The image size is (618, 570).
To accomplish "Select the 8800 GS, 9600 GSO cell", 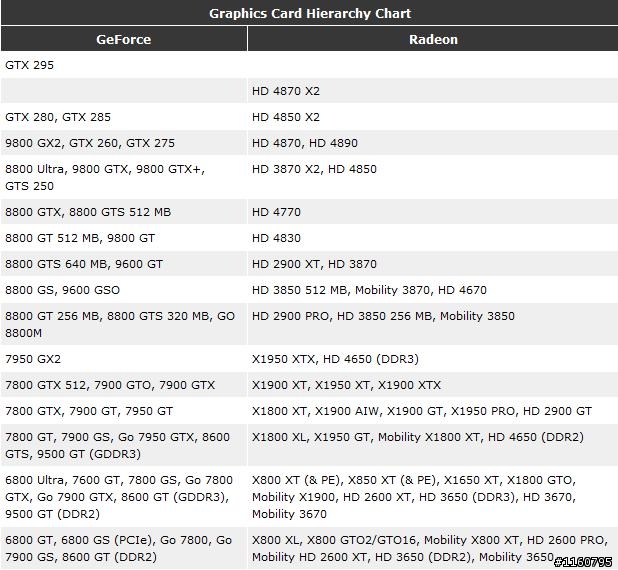I will [124, 290].
